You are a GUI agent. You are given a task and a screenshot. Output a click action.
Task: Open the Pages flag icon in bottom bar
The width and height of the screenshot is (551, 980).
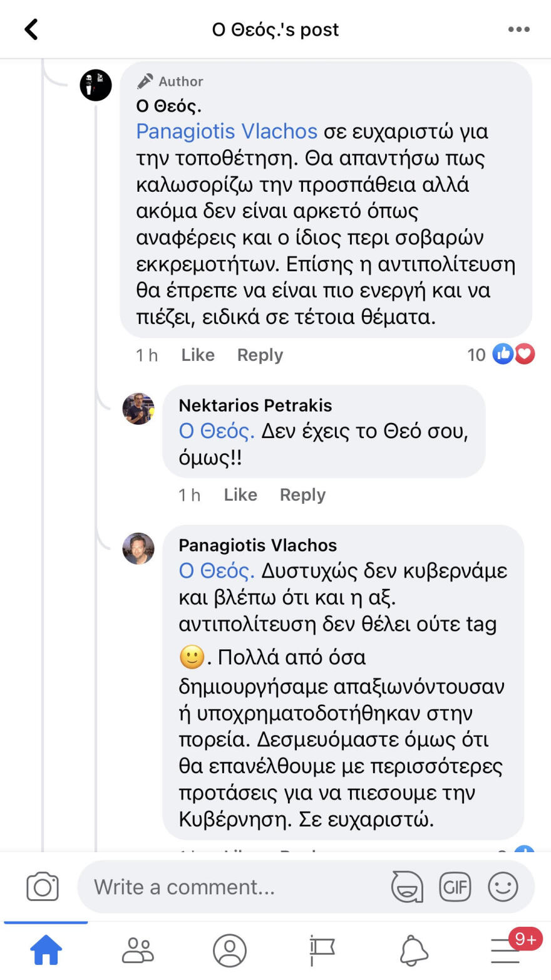[x=321, y=950]
